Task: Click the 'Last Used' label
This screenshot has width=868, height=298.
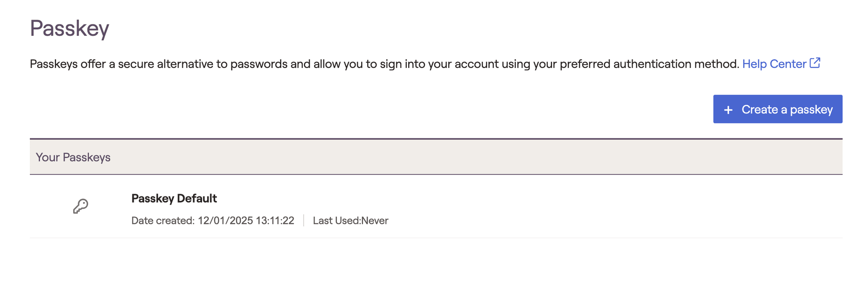Action: pyautogui.click(x=336, y=221)
